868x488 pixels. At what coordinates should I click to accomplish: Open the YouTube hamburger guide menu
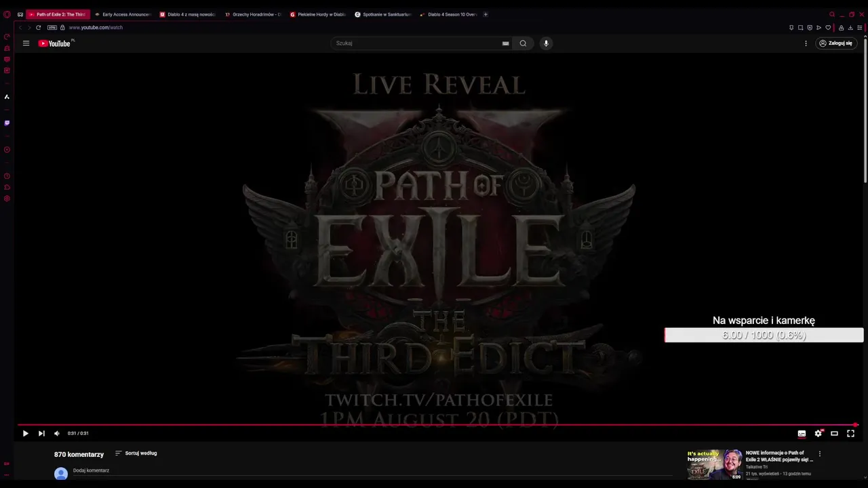(x=26, y=43)
